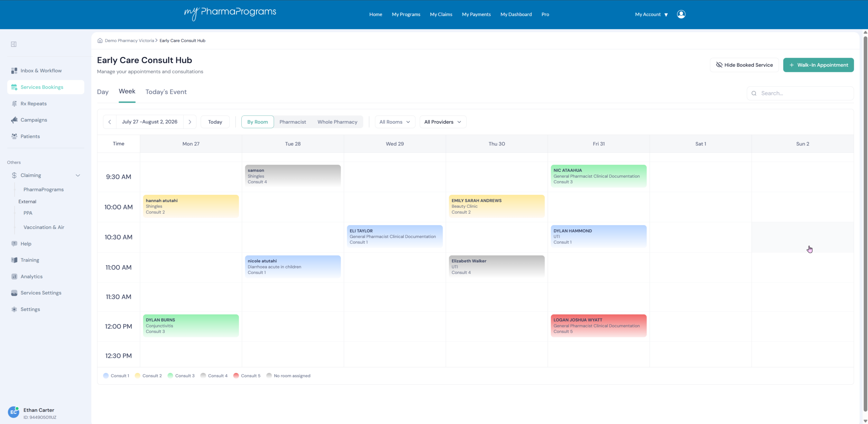The width and height of the screenshot is (868, 424).
Task: Open Demo Pharmacy Victoria breadcrumb link
Action: pyautogui.click(x=130, y=41)
